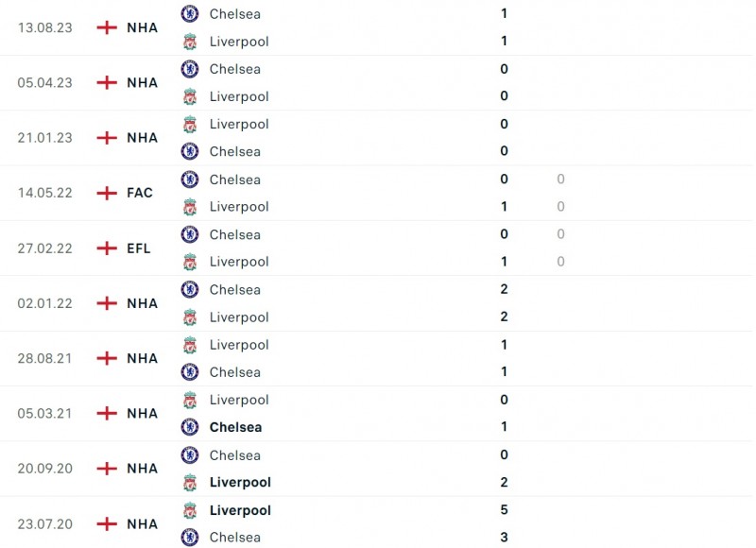Click the date 21.01.23
This screenshot has height=548, width=756.
tap(43, 138)
